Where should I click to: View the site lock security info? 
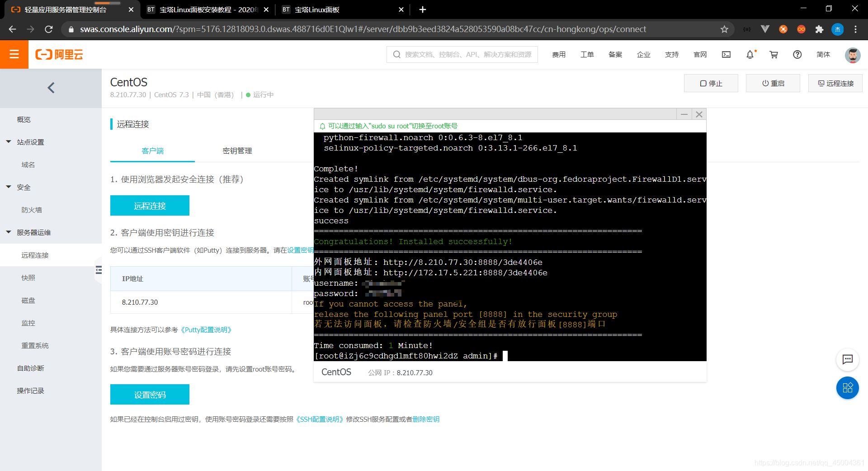[71, 29]
